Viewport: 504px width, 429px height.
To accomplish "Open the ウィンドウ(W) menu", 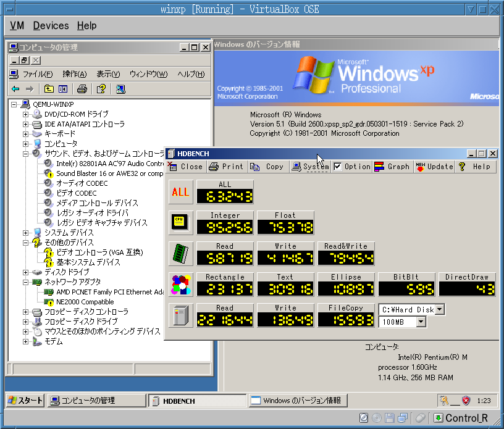I will pyautogui.click(x=148, y=74).
